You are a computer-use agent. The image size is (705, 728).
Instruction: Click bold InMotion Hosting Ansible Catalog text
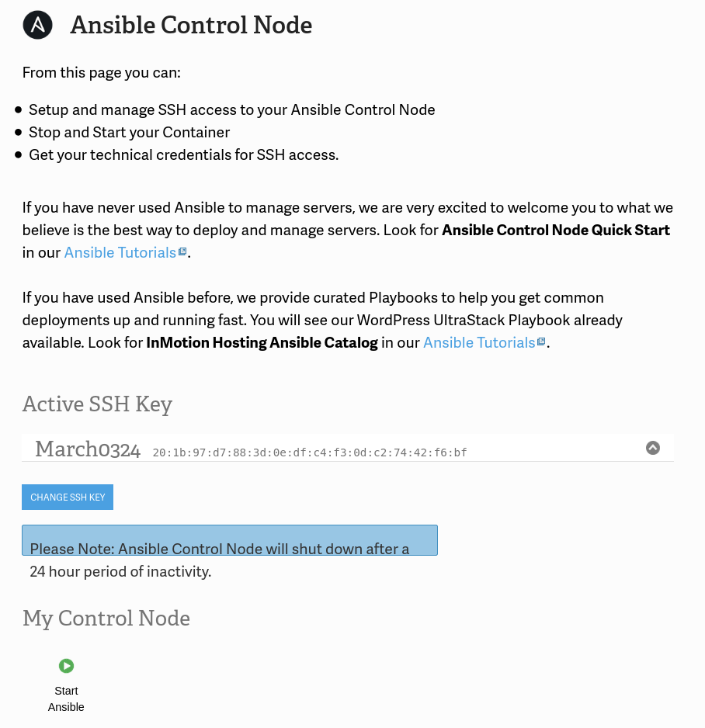(262, 343)
